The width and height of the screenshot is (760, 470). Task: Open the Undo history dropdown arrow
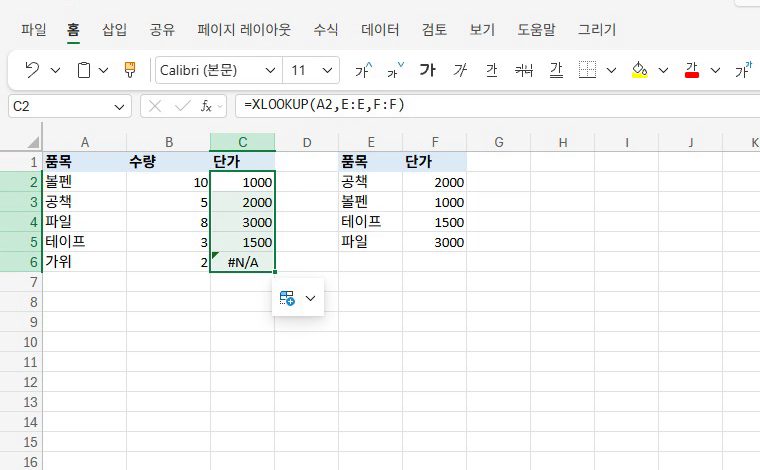pos(56,71)
